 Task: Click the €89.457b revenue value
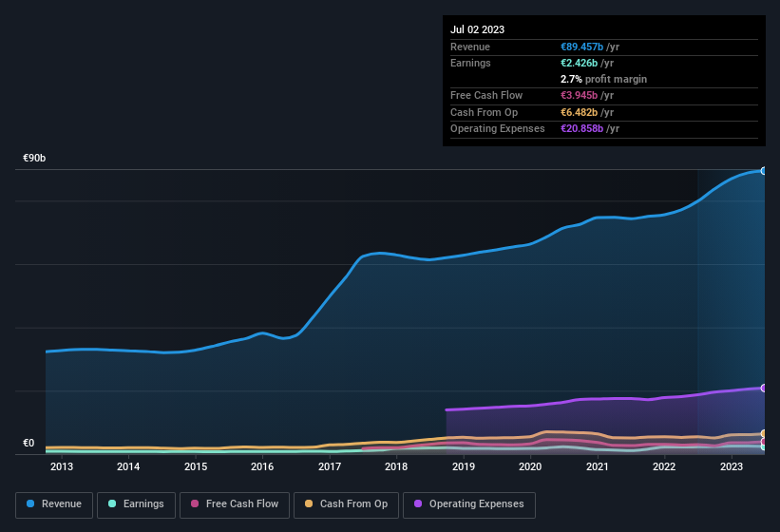581,47
